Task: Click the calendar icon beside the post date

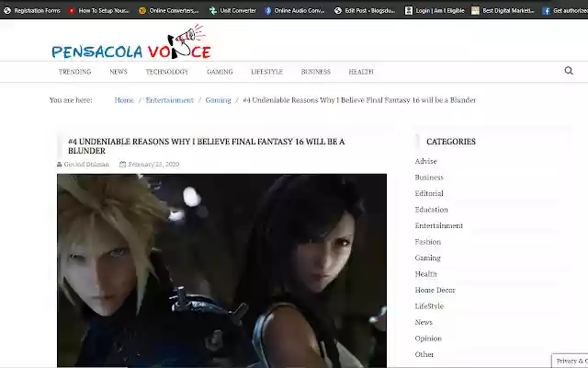Action: coord(122,164)
